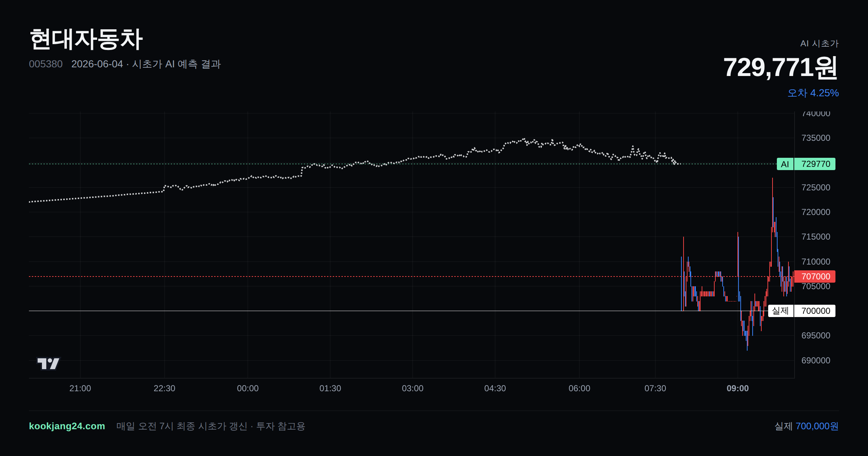Click the 실제 700,000원 footer text
868x456 pixels.
click(807, 426)
